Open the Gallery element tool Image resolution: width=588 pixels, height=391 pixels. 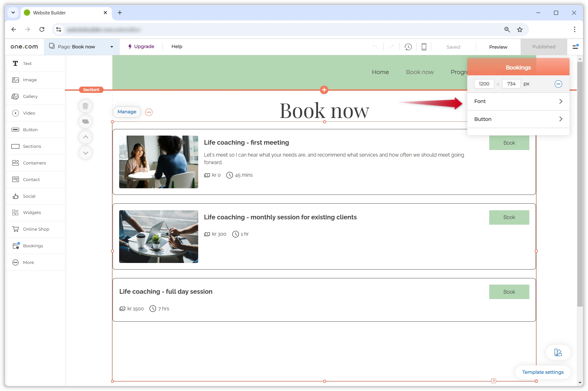(x=30, y=96)
